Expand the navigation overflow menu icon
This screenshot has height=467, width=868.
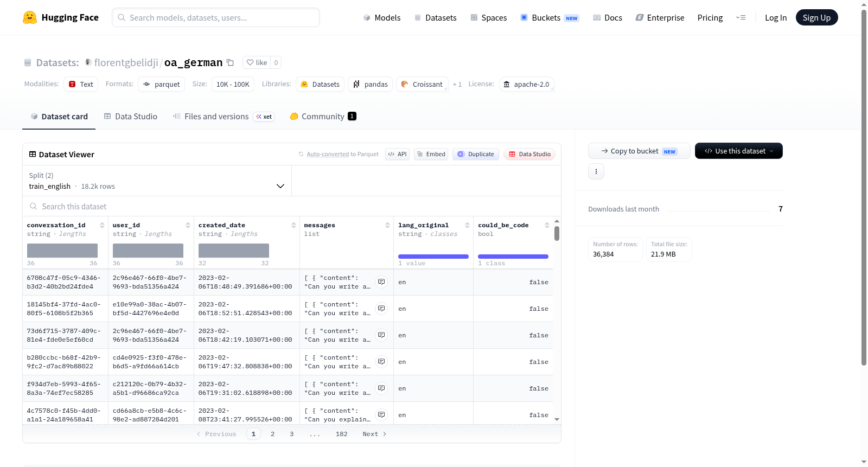coord(741,17)
